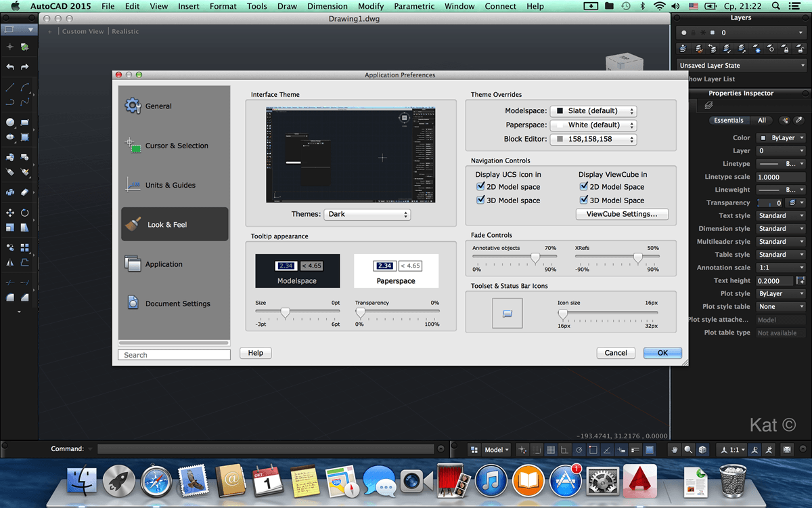
Task: Toggle Grid display in status bar
Action: (x=551, y=449)
